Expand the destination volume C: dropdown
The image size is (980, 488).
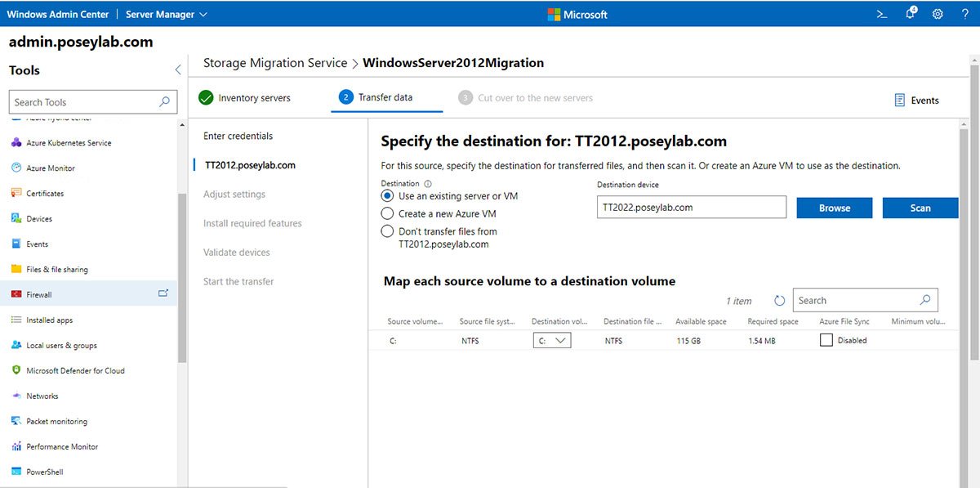coord(551,341)
